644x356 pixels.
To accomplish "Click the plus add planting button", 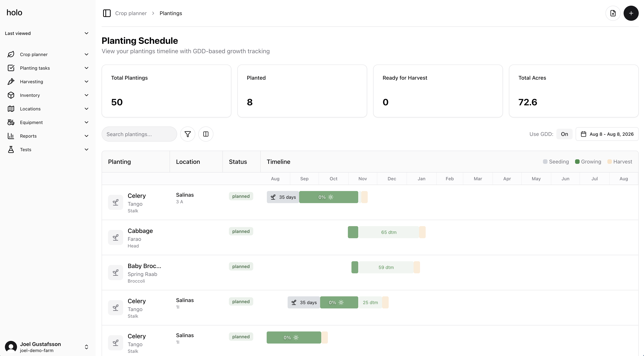I will (631, 13).
